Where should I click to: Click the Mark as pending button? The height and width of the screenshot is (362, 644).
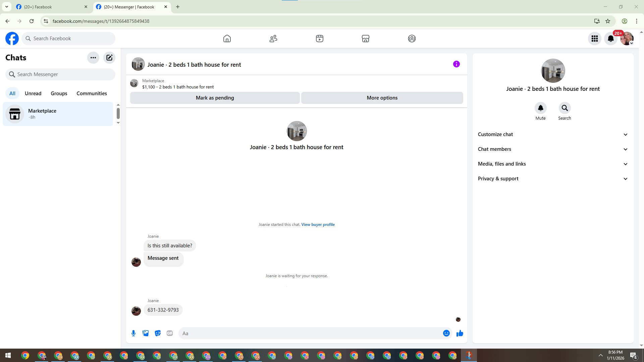click(215, 98)
